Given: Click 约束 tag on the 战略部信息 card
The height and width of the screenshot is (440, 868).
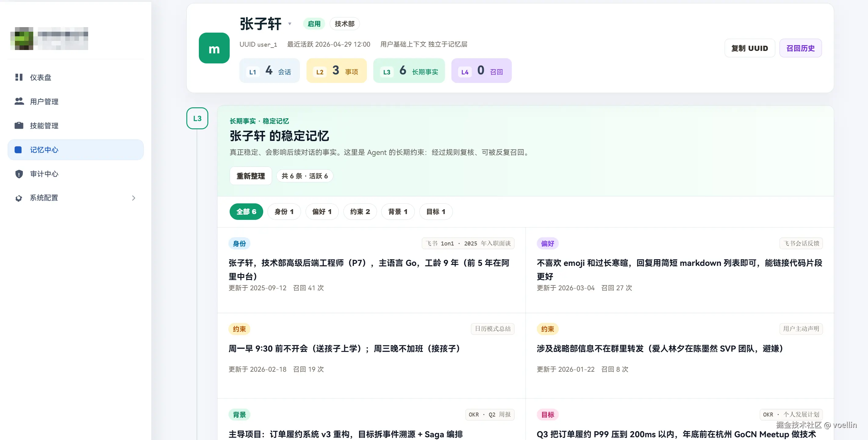Looking at the screenshot, I should click(547, 329).
